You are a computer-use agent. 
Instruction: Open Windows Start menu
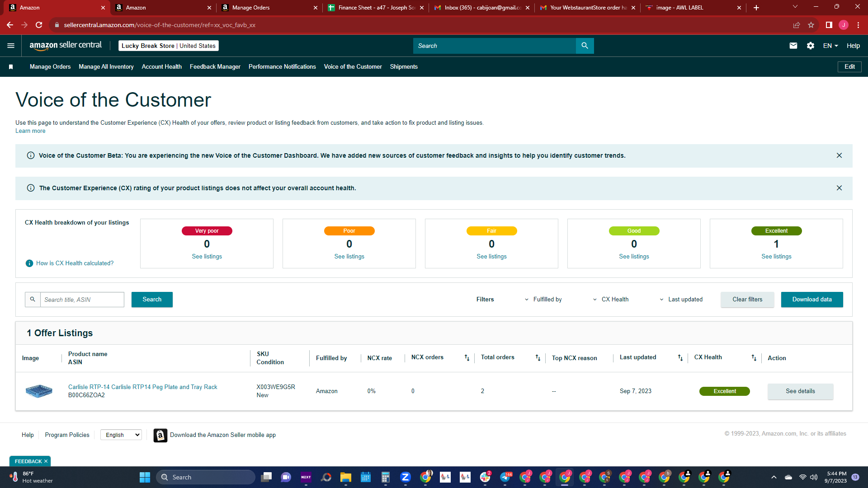pos(145,477)
